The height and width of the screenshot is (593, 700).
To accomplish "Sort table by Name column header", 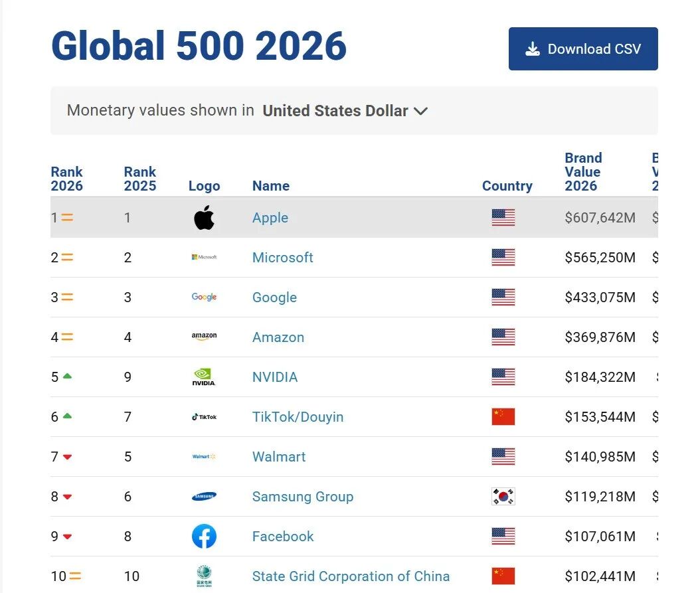I will coord(270,186).
